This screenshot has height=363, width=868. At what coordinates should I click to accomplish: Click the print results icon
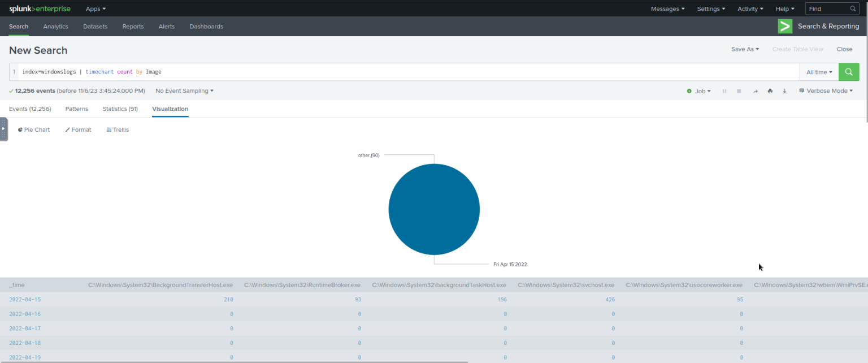[770, 90]
